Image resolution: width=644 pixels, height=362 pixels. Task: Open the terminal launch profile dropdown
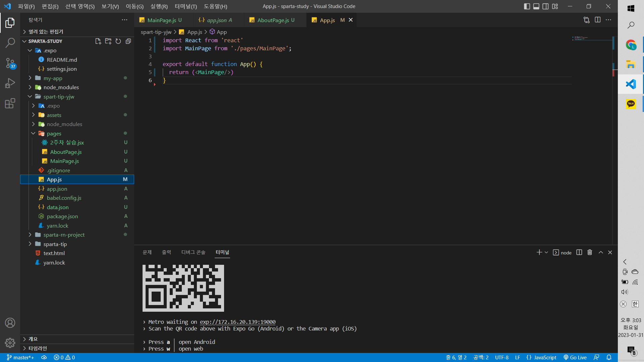(x=546, y=252)
